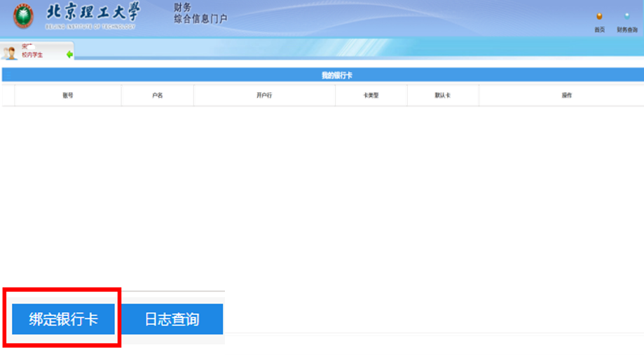Click the Beijing Institute of Technology English subtitle
This screenshot has height=355, width=644.
tap(90, 27)
